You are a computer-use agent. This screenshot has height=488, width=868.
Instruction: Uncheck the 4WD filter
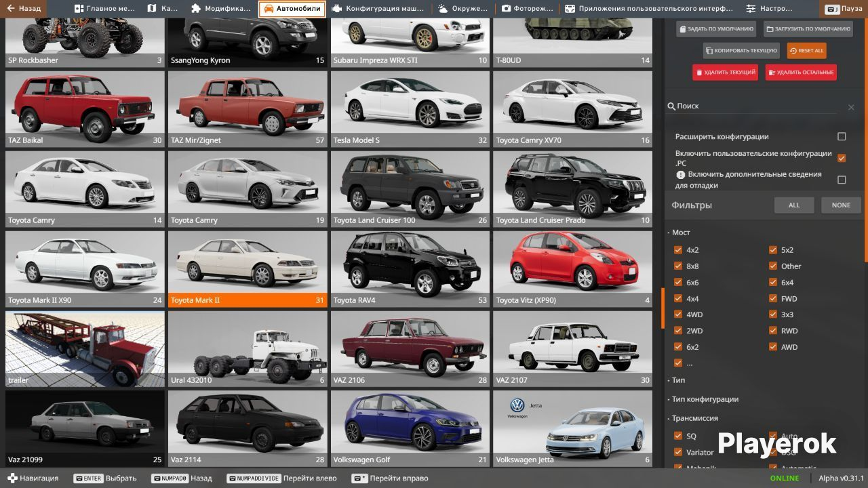(678, 314)
